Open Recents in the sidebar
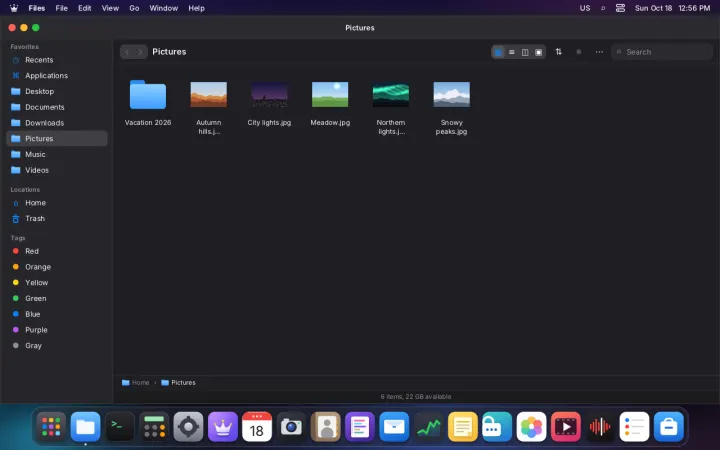This screenshot has width=720, height=450. pos(57,60)
